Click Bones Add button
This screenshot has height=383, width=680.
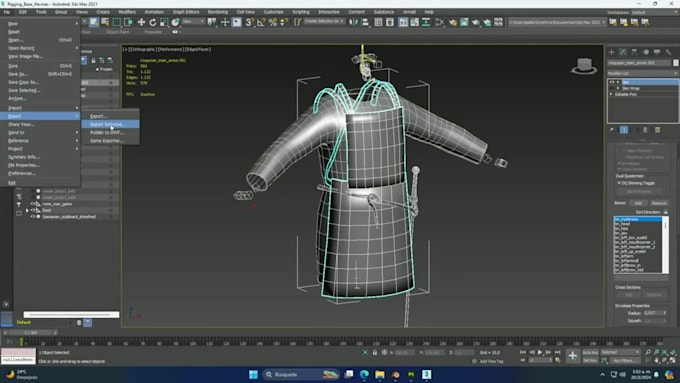pos(638,203)
